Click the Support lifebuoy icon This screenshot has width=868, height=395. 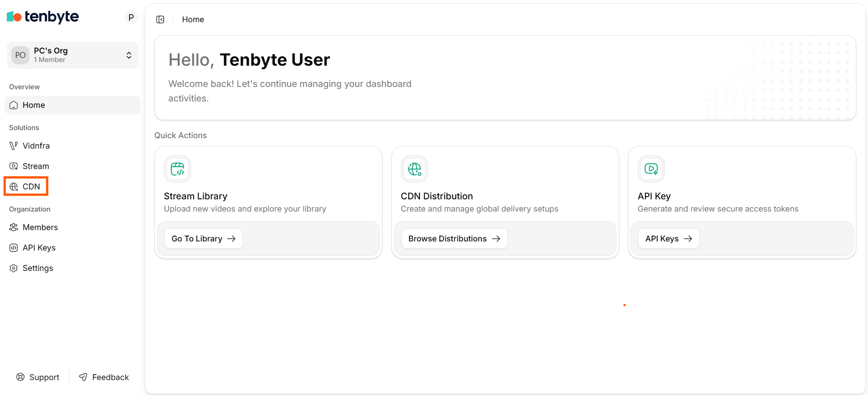point(20,377)
